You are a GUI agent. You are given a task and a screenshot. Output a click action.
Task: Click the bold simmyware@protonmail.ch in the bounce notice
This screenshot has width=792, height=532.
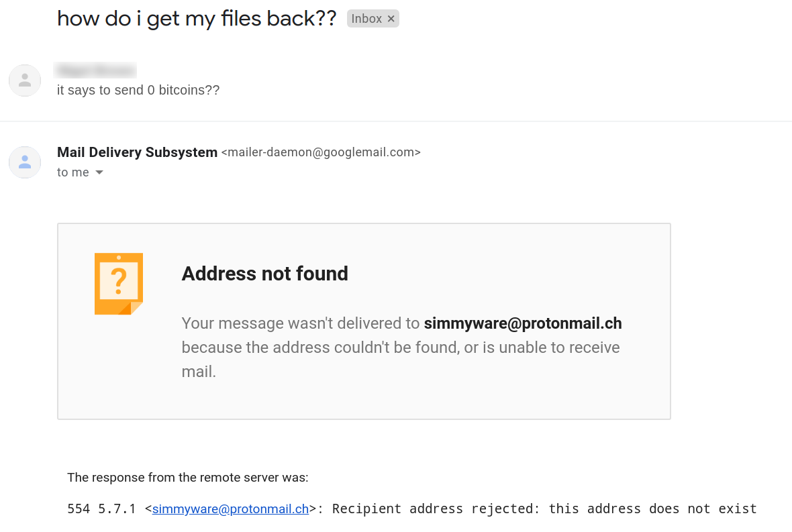[x=523, y=323]
